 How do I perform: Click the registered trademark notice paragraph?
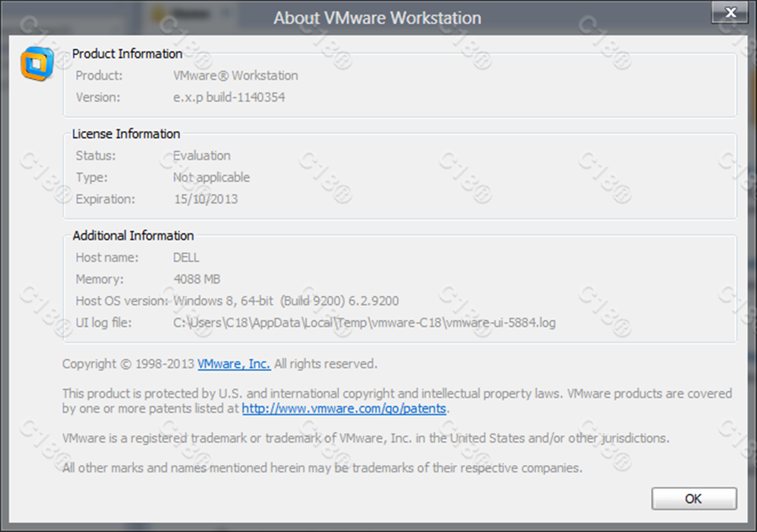coord(366,438)
